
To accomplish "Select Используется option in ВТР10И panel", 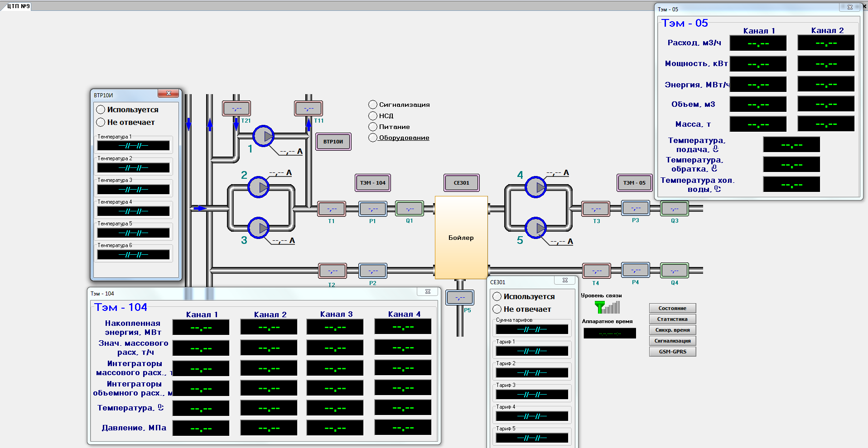I will [101, 110].
